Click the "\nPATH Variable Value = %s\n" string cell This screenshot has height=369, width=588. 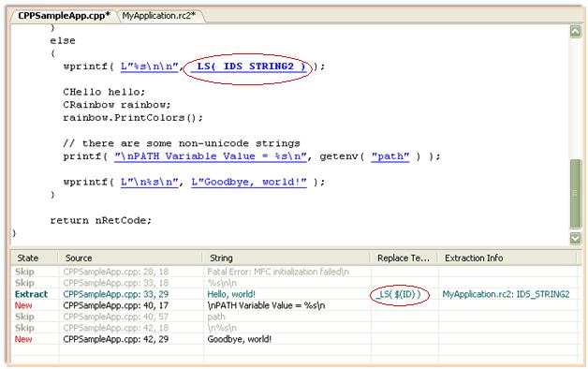pyautogui.click(x=266, y=305)
